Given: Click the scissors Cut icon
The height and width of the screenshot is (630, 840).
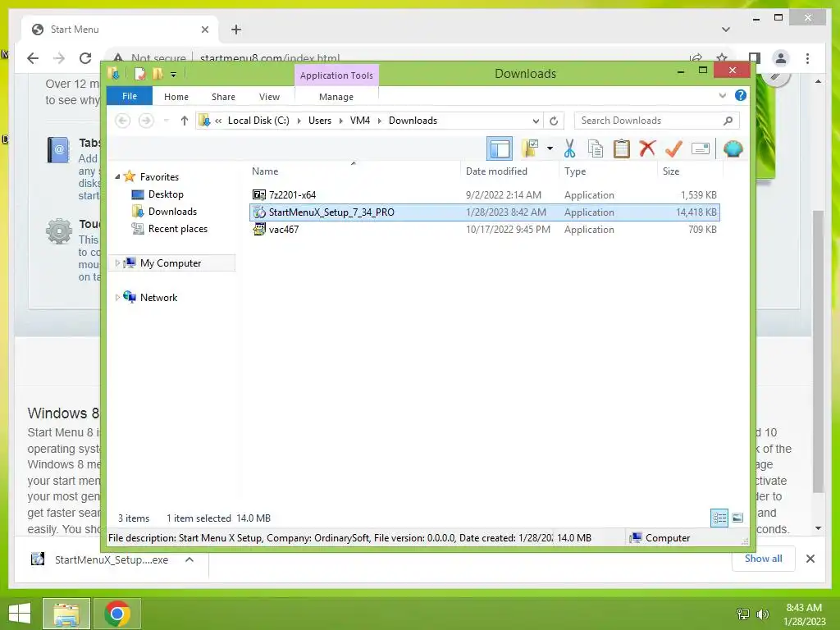Looking at the screenshot, I should [x=569, y=148].
